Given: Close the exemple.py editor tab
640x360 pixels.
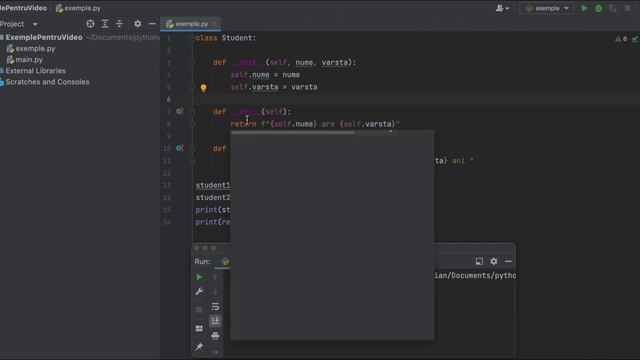Looking at the screenshot, I should (x=215, y=24).
